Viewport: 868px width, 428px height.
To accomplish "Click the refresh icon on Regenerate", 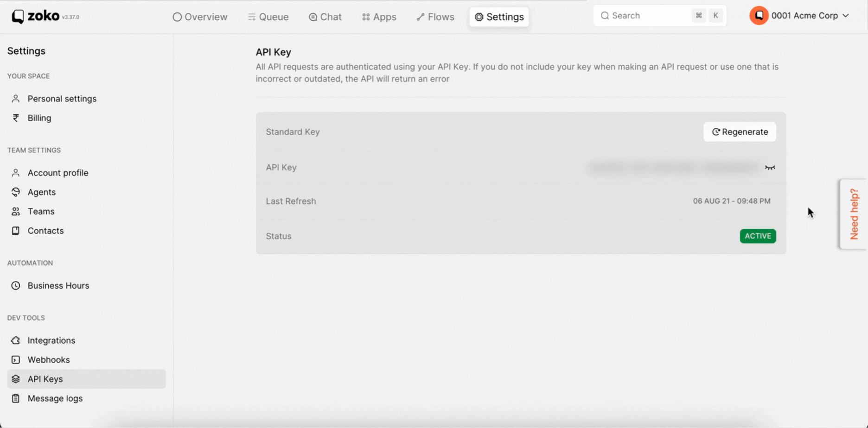I will pyautogui.click(x=716, y=132).
